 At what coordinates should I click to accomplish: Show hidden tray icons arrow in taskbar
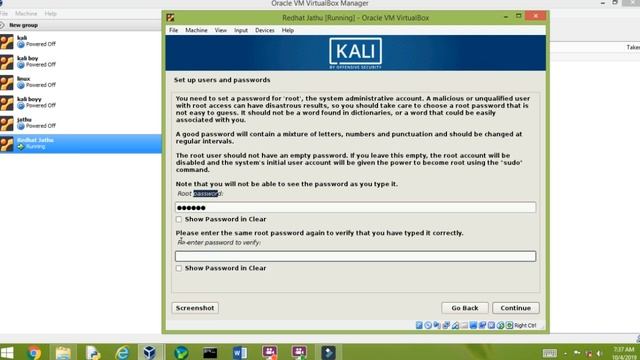[566, 353]
